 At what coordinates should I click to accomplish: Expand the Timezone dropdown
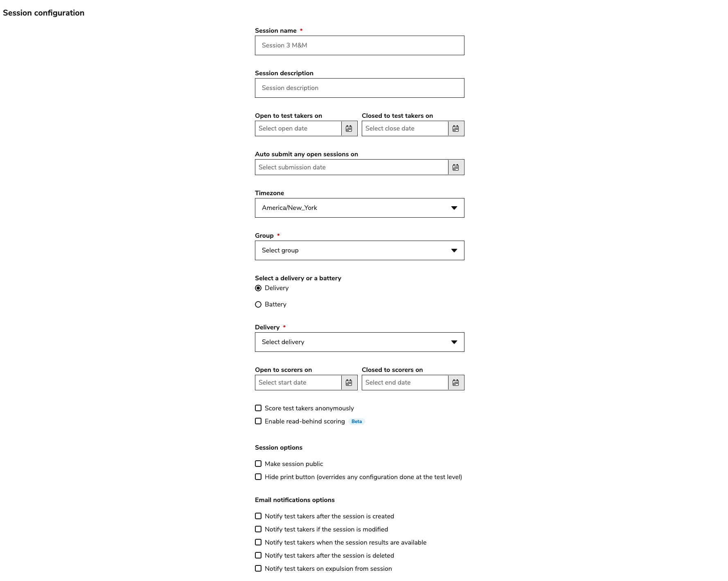[359, 208]
